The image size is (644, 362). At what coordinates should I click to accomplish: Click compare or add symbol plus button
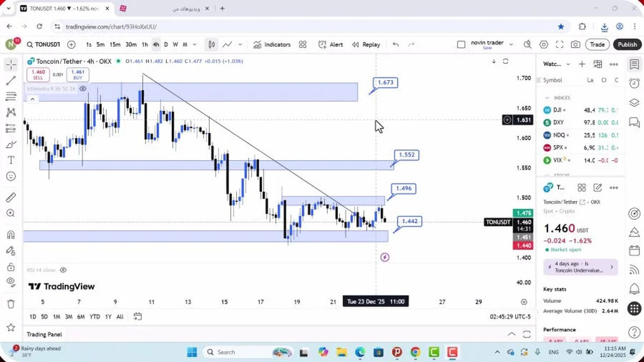click(71, 45)
